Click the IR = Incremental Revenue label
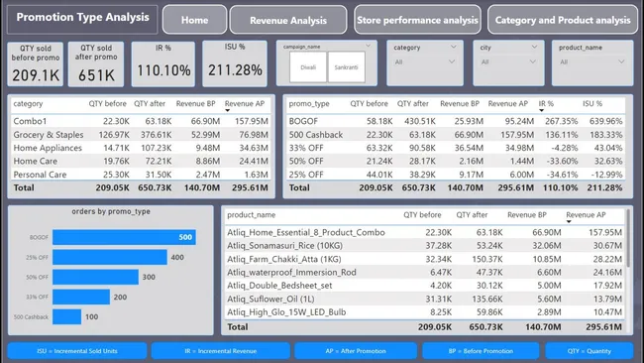 click(x=221, y=351)
